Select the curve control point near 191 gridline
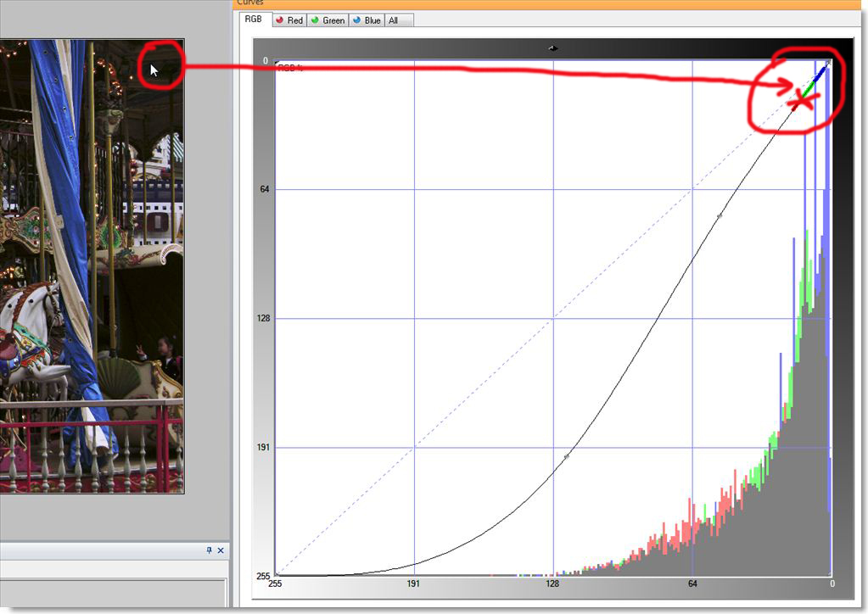 click(567, 456)
